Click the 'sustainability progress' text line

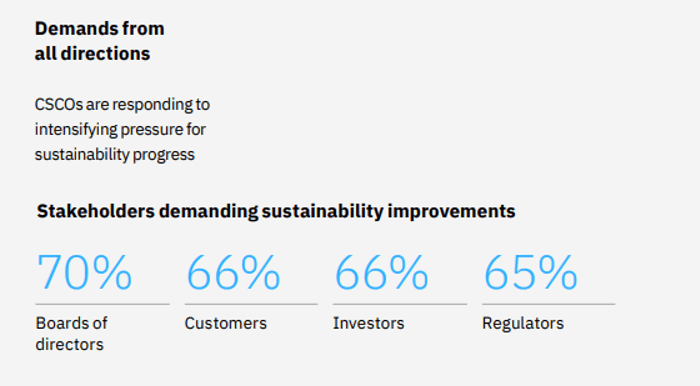115,154
